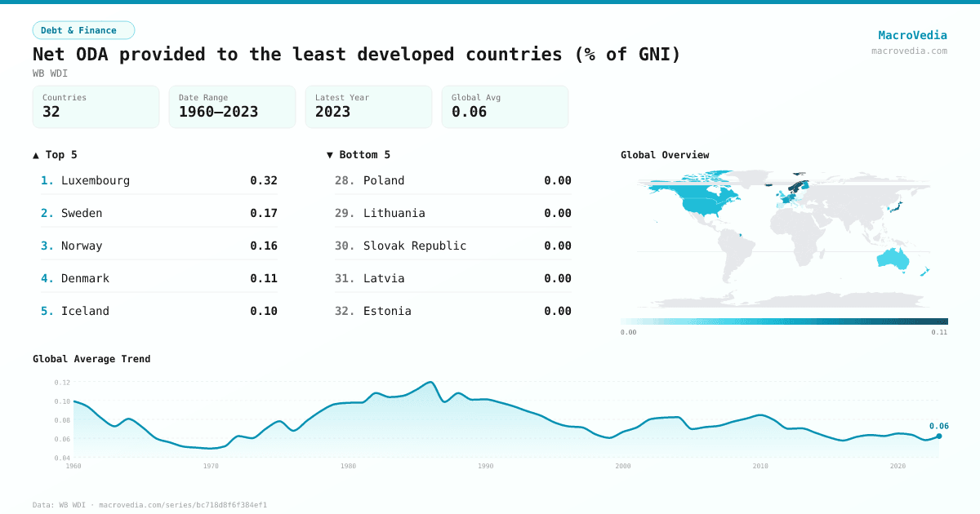Click the Latest Year 2023 card

[x=368, y=107]
